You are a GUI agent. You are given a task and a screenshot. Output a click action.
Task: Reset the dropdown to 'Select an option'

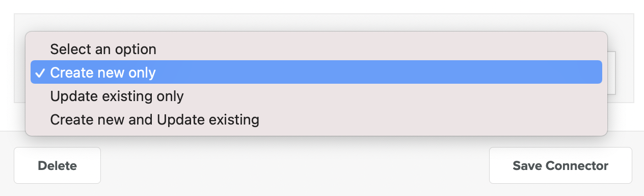[316, 49]
